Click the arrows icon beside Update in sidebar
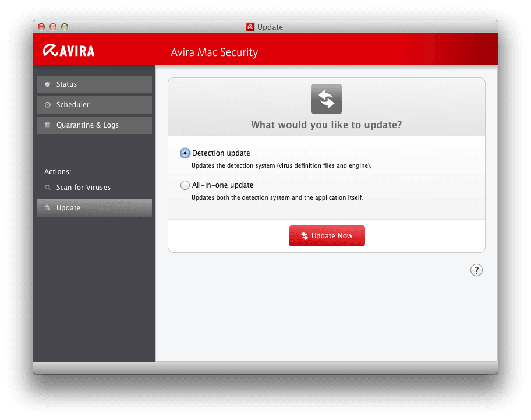Viewport: 531px width, 420px height. (48, 208)
